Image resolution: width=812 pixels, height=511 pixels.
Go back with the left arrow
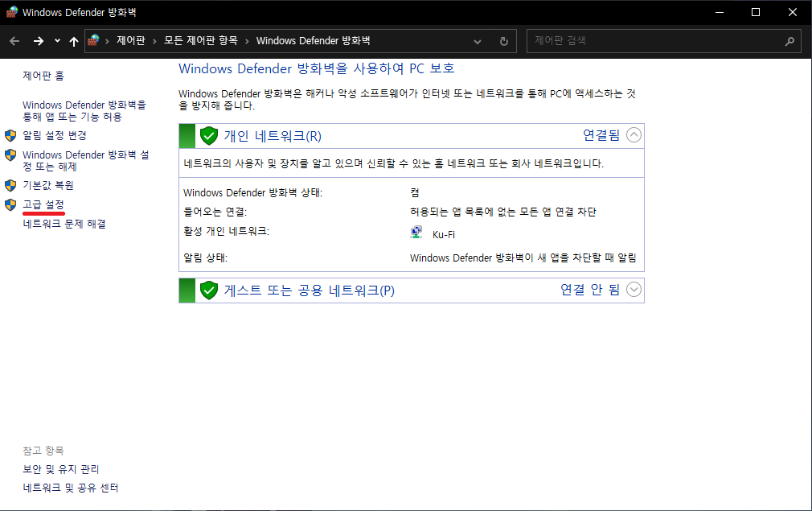pyautogui.click(x=14, y=41)
